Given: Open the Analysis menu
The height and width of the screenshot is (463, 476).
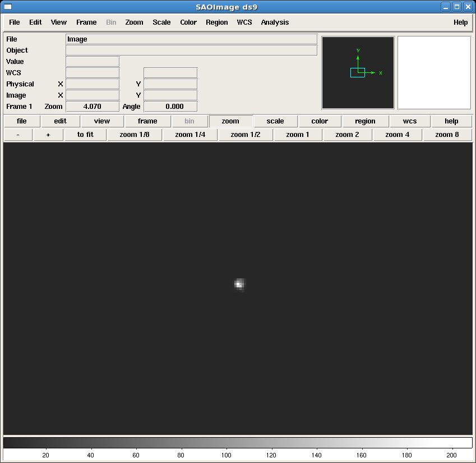Looking at the screenshot, I should [275, 22].
